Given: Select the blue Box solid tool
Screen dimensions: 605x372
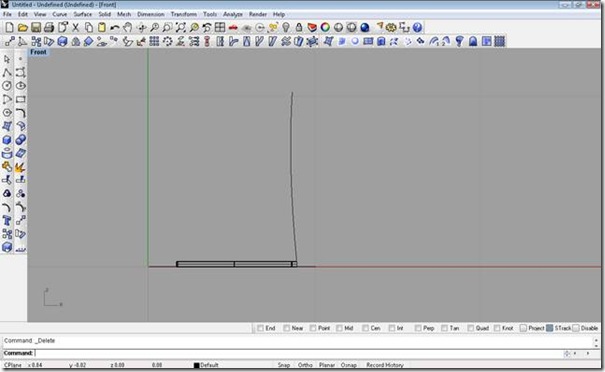Looking at the screenshot, I should pyautogui.click(x=7, y=140).
